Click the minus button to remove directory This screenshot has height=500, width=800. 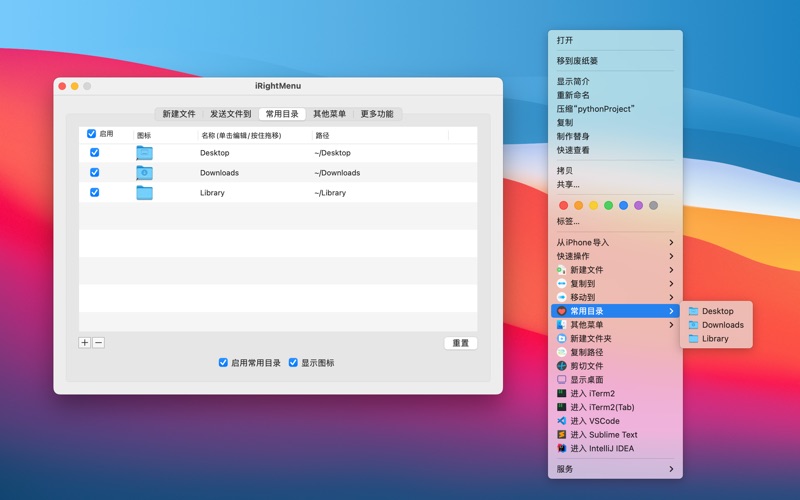pyautogui.click(x=98, y=343)
